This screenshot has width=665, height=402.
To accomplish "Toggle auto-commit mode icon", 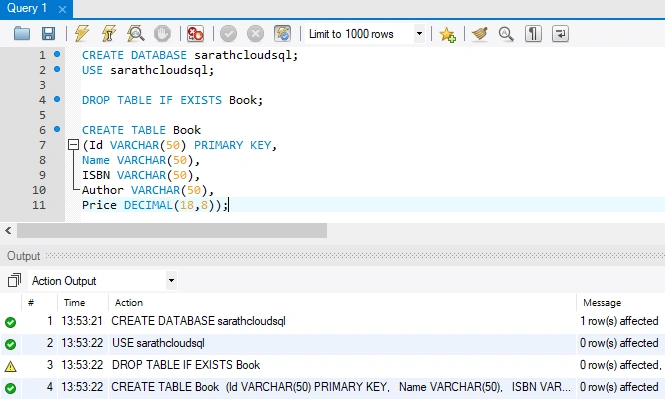I will 282,34.
